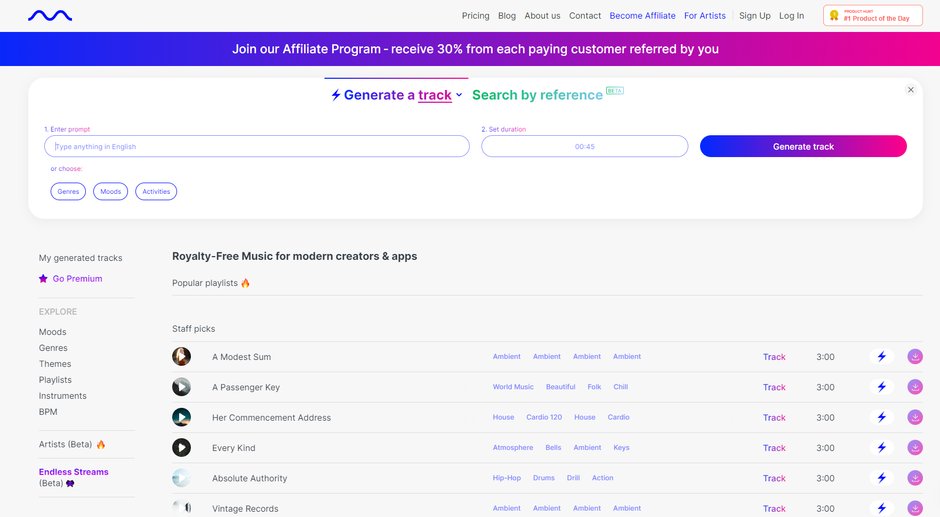Open the Moods chooser chip
Screen dimensions: 940x517
[x=110, y=191]
